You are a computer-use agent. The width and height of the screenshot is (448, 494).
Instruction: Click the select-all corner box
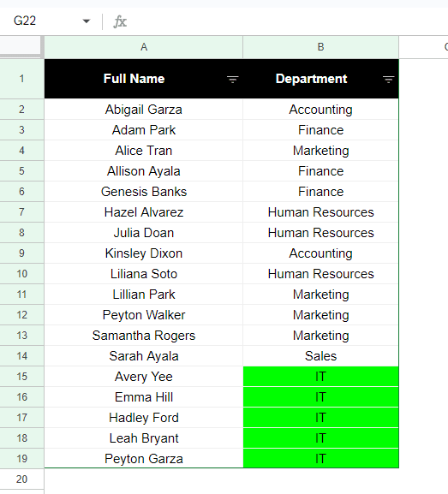(x=21, y=47)
